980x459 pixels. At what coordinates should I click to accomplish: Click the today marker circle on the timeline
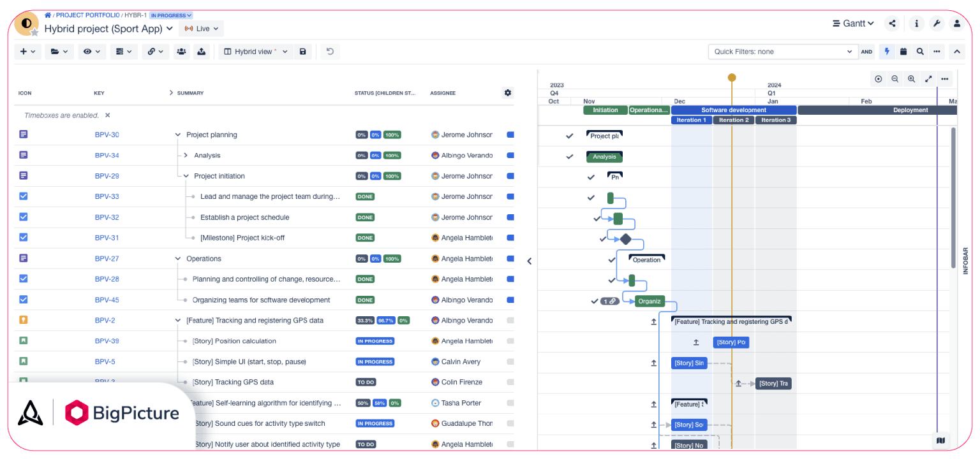tap(732, 77)
